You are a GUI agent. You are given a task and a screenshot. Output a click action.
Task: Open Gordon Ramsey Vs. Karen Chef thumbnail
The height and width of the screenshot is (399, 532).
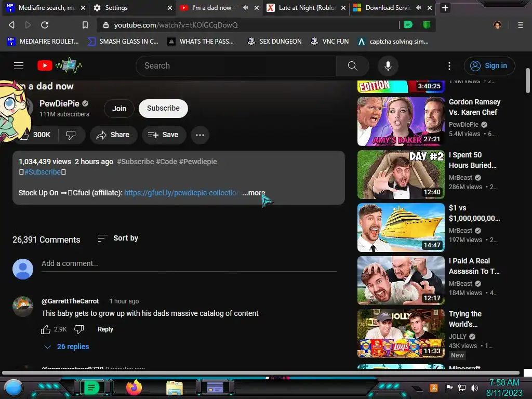point(401,122)
